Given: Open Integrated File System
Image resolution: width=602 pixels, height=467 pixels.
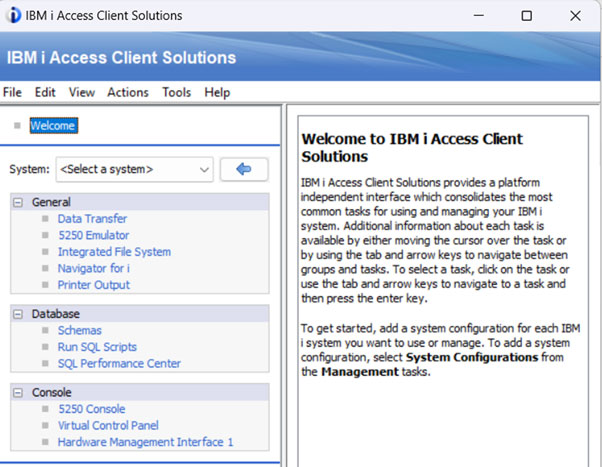Looking at the screenshot, I should [x=114, y=252].
